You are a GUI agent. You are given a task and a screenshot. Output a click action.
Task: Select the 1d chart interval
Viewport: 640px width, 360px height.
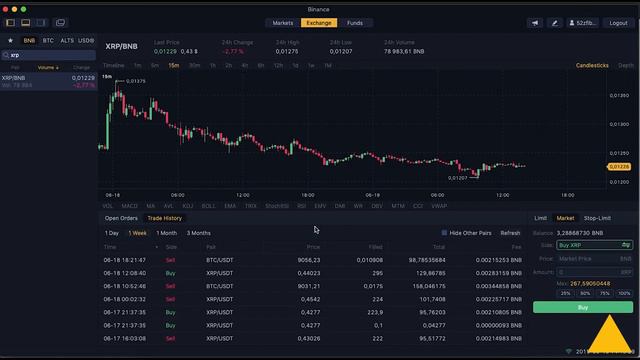pos(295,65)
